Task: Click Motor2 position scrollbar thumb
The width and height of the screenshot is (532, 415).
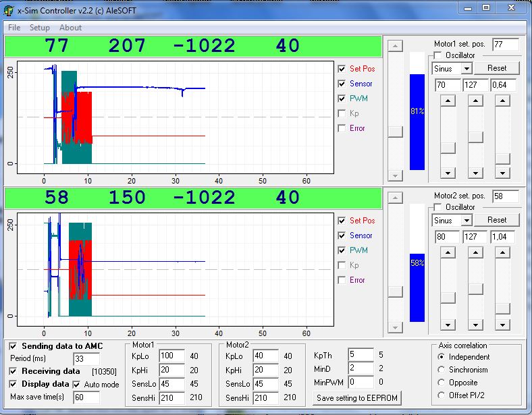Action: pyautogui.click(x=395, y=292)
